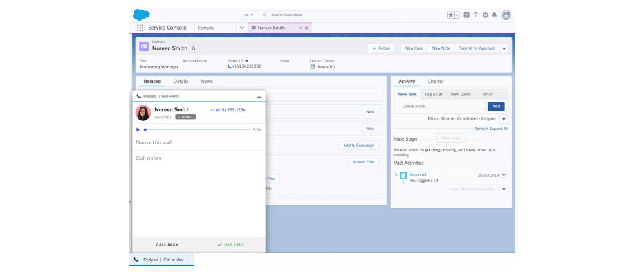Image resolution: width=644 pixels, height=274 pixels.
Task: Open the Intro call actions dropdown
Action: coord(504,174)
